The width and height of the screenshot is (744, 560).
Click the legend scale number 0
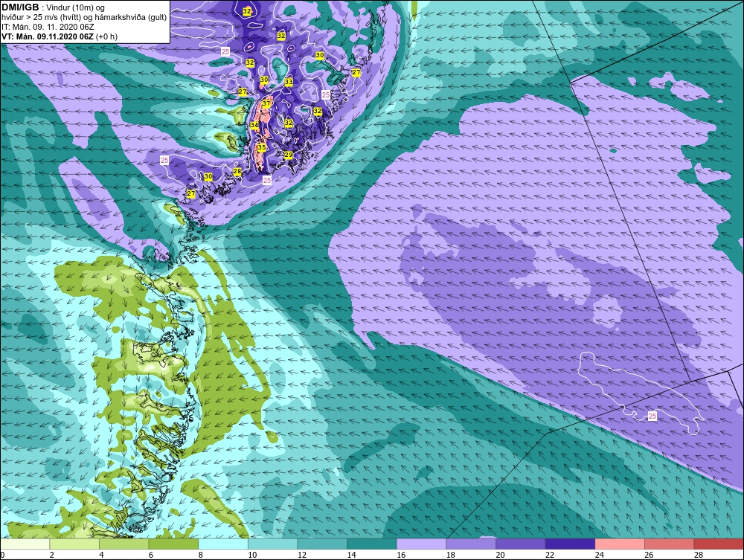point(2,555)
